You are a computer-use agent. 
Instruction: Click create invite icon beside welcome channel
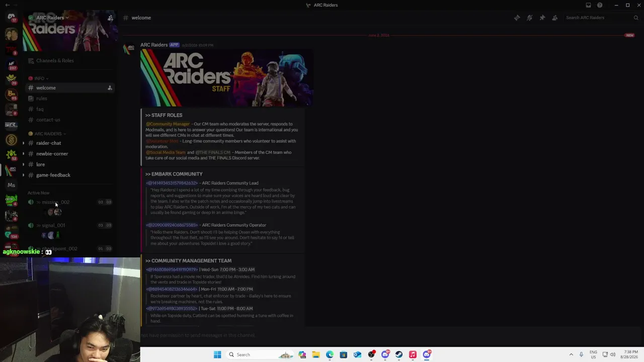coord(110,88)
